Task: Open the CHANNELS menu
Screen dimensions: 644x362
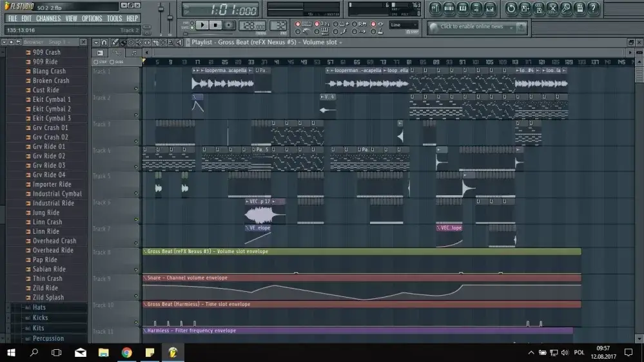Action: click(48, 19)
